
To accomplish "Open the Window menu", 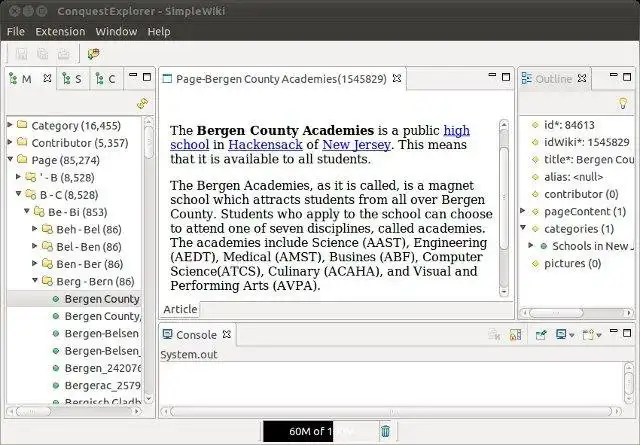I will pos(116,31).
